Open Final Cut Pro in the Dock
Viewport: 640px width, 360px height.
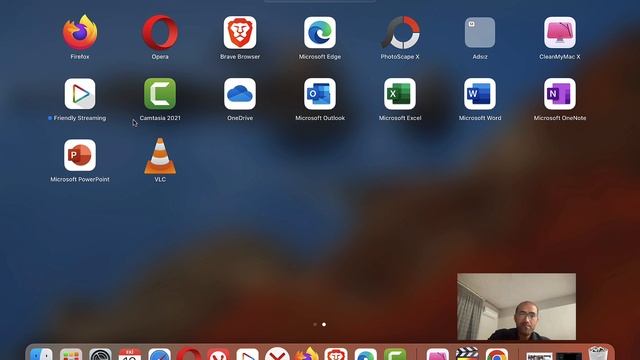(x=467, y=354)
